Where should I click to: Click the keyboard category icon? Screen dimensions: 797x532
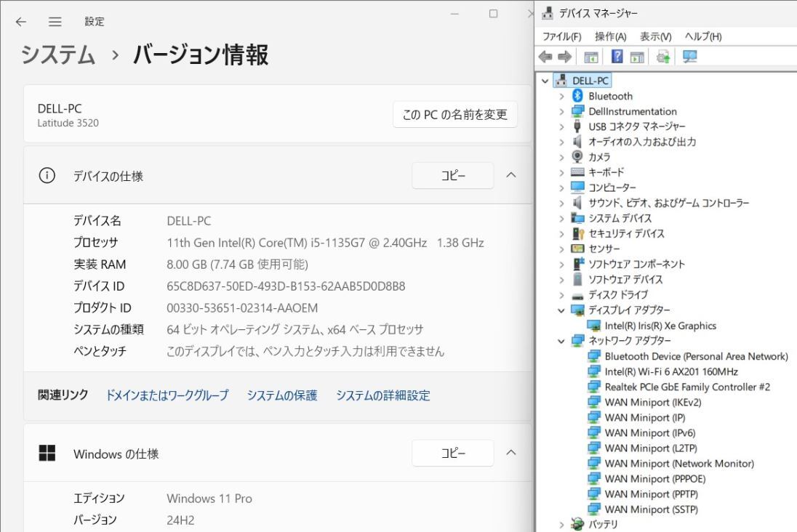coord(577,172)
